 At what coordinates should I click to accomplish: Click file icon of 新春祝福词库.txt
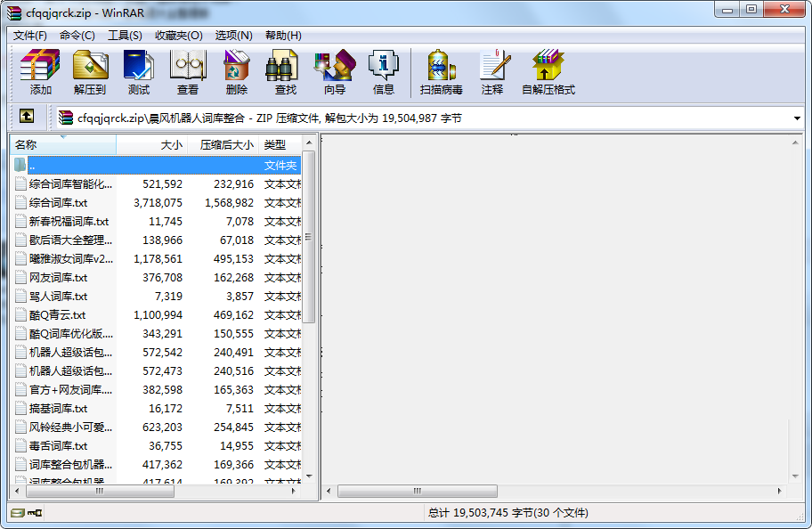tap(20, 221)
